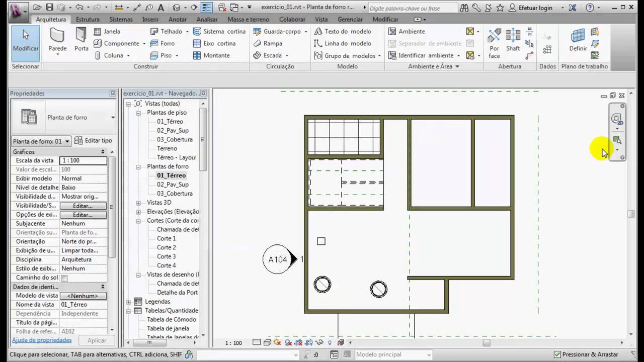The width and height of the screenshot is (644, 362).
Task: Toggle Caminho do sol checkbox
Action: click(x=64, y=278)
